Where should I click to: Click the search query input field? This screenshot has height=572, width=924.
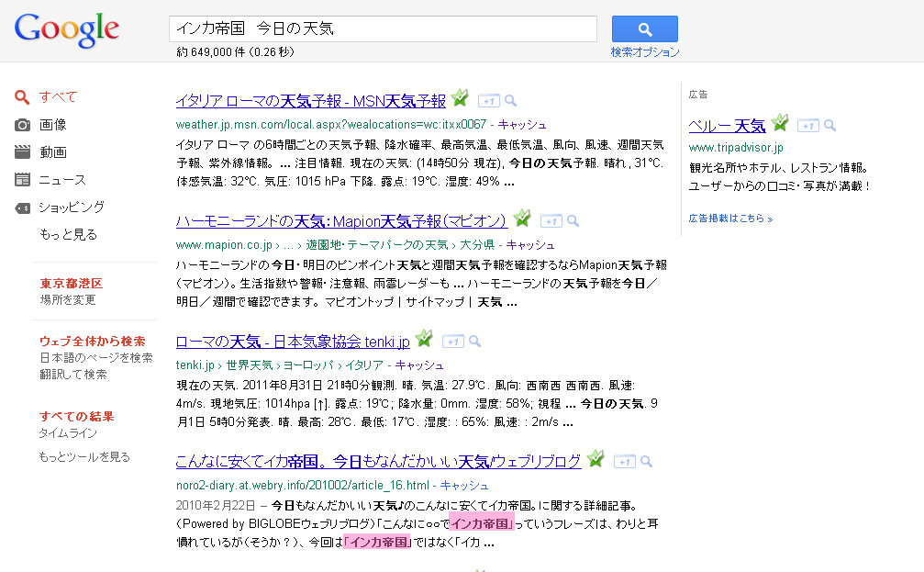click(383, 28)
